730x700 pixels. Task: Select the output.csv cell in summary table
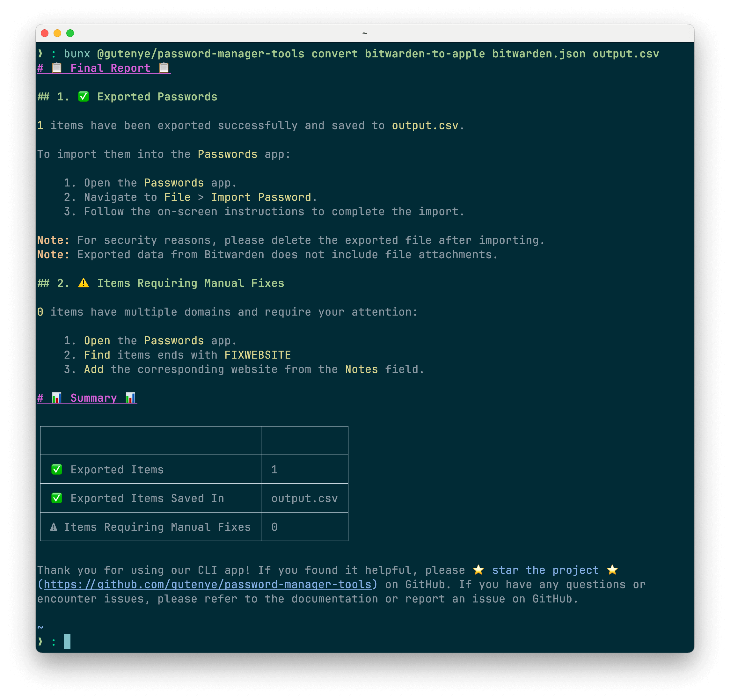(x=304, y=498)
